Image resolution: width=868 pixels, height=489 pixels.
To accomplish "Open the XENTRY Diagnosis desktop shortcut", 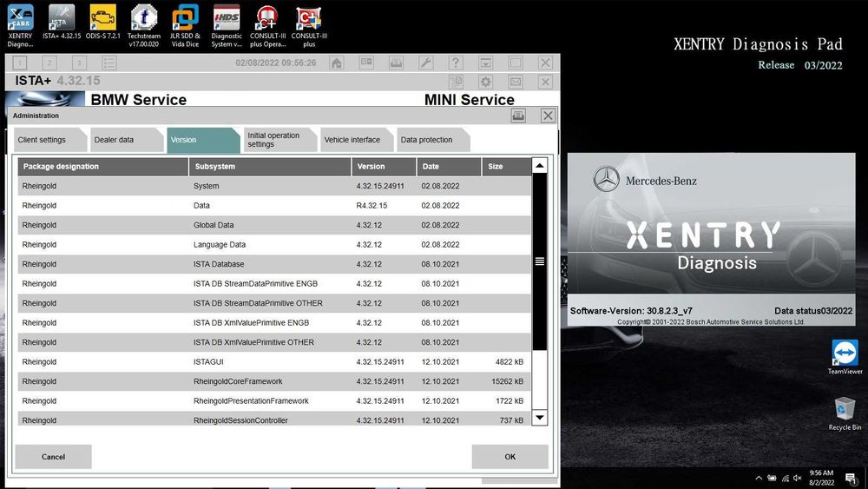I will 20,25.
